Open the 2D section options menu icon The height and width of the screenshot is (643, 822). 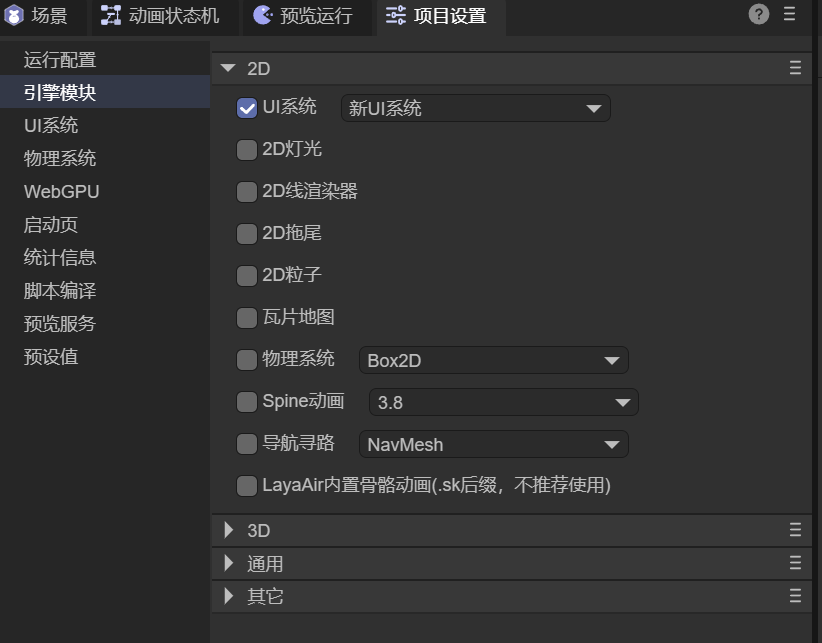click(x=795, y=68)
